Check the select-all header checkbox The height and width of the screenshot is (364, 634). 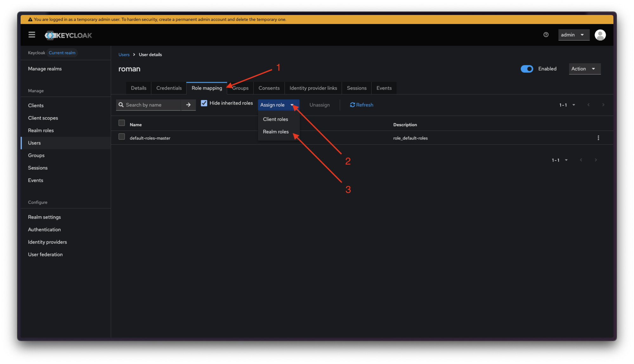click(x=121, y=123)
